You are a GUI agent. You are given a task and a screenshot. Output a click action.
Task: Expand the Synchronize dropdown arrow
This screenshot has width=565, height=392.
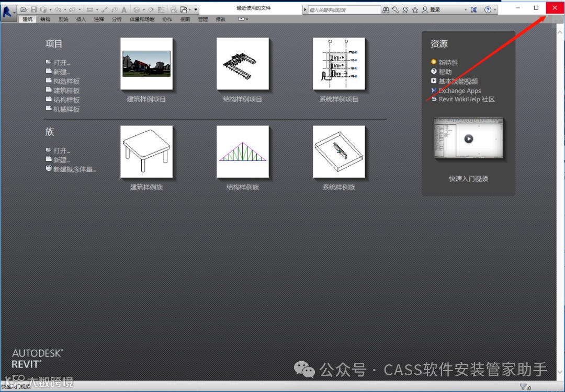50,10
